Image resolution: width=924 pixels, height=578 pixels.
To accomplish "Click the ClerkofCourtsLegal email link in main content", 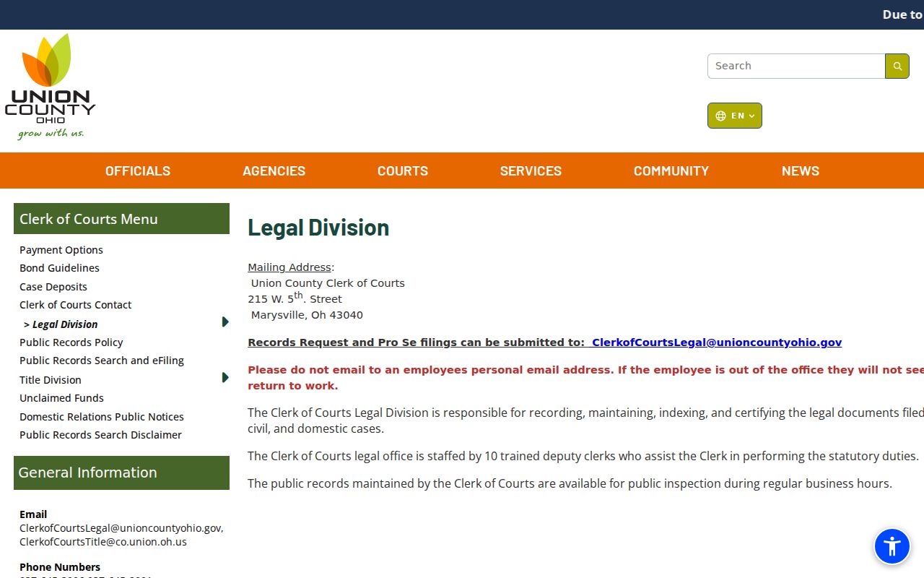I will (x=717, y=342).
